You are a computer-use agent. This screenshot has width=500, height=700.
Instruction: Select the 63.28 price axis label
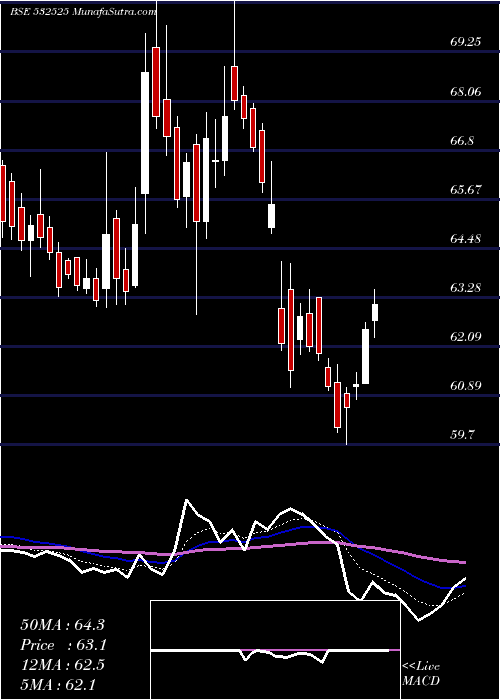tap(465, 288)
